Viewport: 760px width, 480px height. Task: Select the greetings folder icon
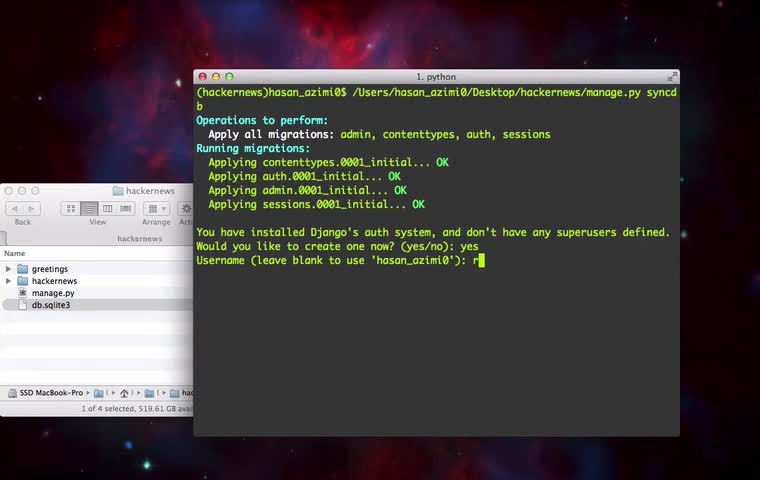coord(22,269)
